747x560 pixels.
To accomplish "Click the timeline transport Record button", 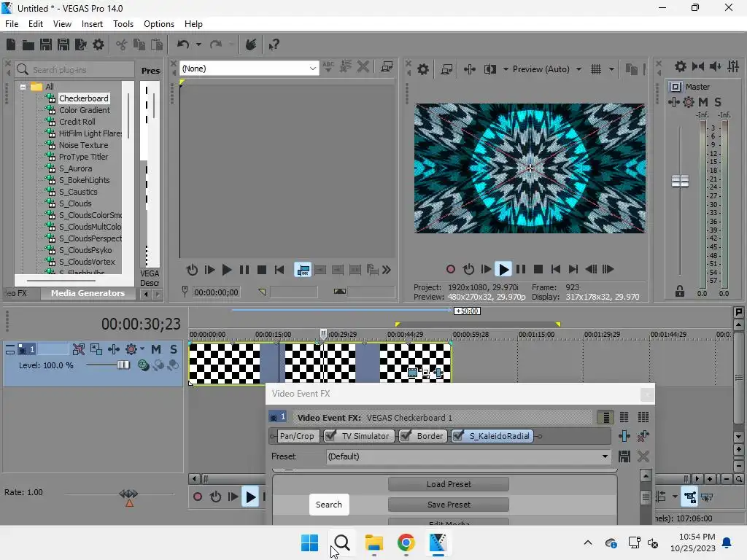I will pos(197,497).
